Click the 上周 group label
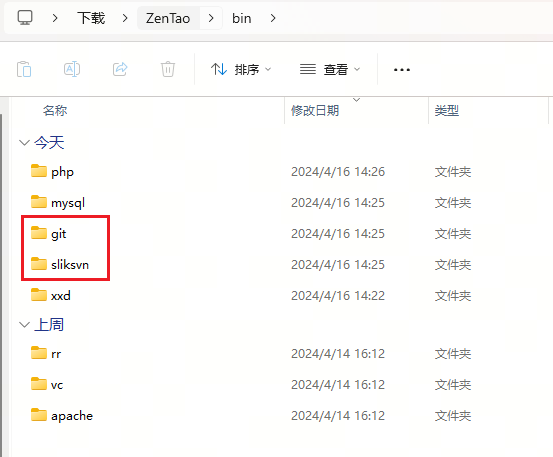Image resolution: width=553 pixels, height=457 pixels. (x=49, y=324)
